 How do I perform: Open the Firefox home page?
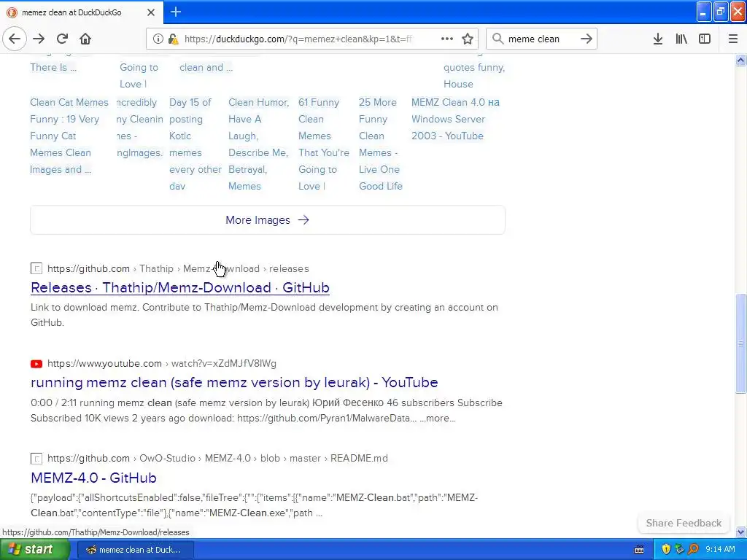click(85, 39)
